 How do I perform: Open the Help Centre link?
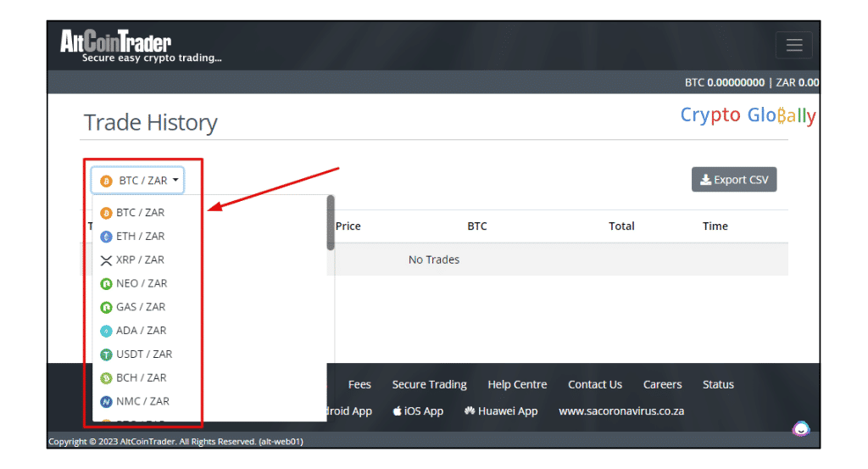point(517,384)
